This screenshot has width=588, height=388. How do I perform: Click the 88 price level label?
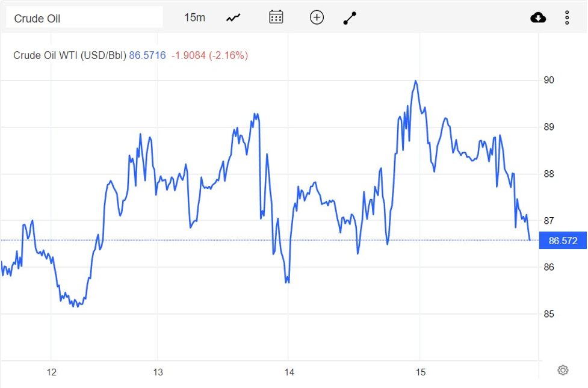click(549, 174)
